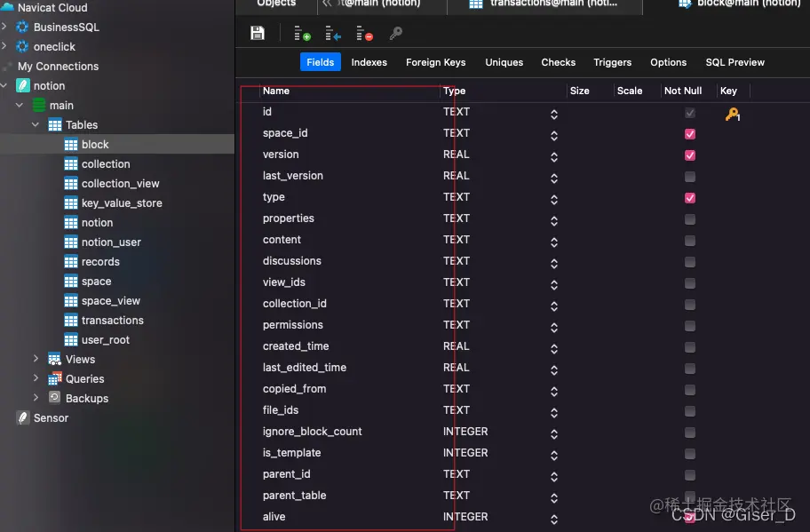Expand the Views tree node
810x532 pixels.
pyautogui.click(x=36, y=359)
